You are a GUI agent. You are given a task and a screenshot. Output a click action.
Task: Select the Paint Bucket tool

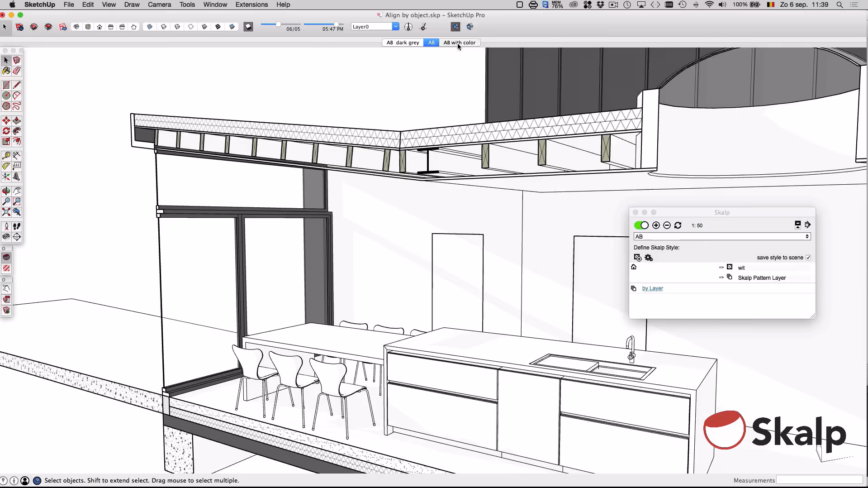6,71
